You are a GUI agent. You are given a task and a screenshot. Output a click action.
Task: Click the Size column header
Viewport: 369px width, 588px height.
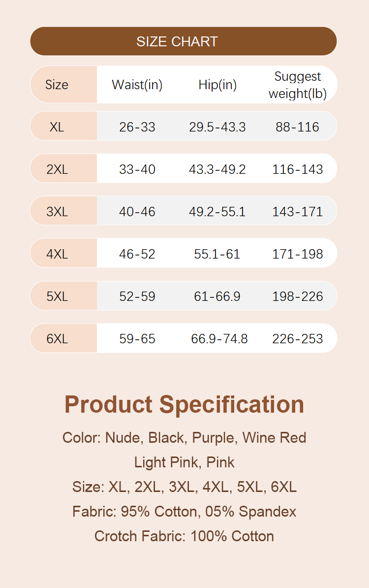coord(57,85)
